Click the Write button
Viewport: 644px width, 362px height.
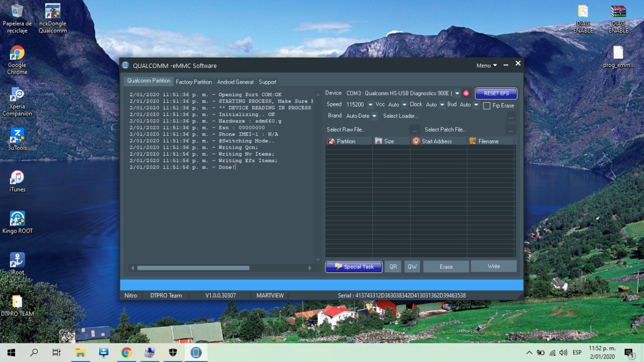[x=494, y=266]
